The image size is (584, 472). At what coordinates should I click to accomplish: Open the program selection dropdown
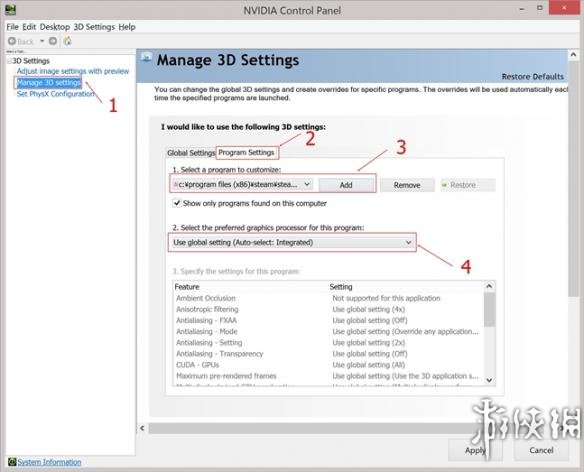click(242, 184)
